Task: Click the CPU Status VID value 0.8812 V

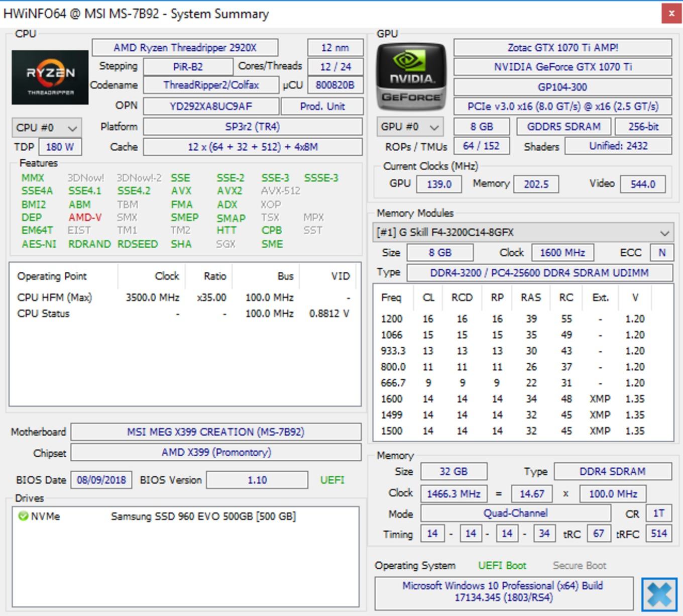Action: point(329,314)
